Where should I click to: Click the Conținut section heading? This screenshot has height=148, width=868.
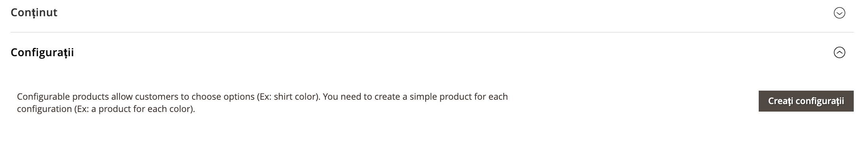[x=34, y=13]
